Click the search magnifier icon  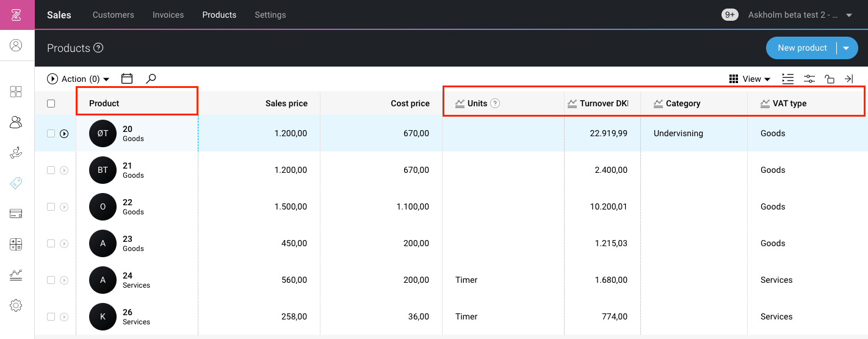[x=151, y=78]
